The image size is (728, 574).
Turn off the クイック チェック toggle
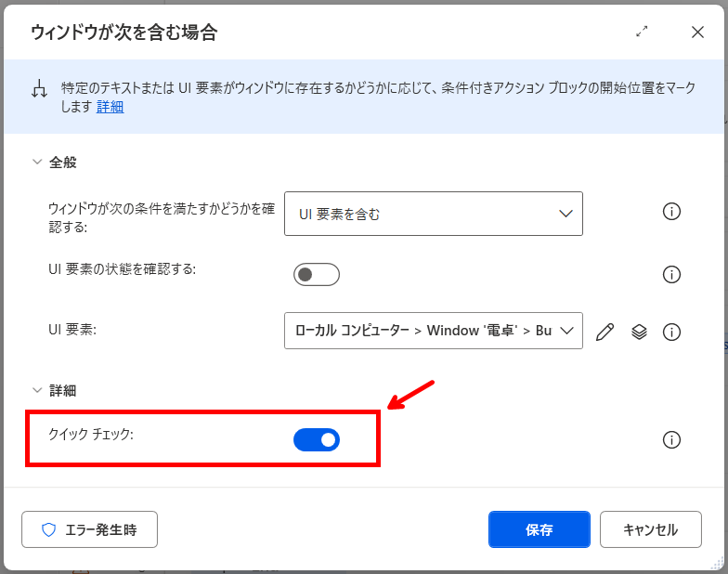(317, 439)
